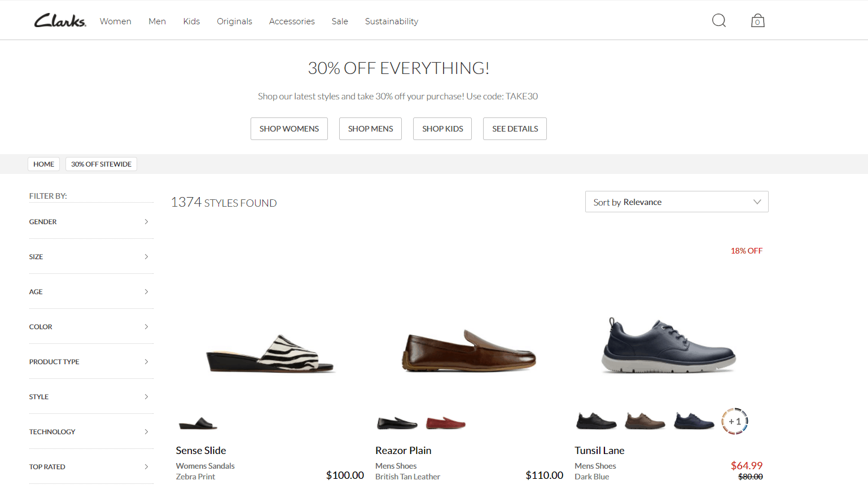Open the Reazor Plain tan loafer image
The height and width of the screenshot is (489, 868).
[469, 351]
